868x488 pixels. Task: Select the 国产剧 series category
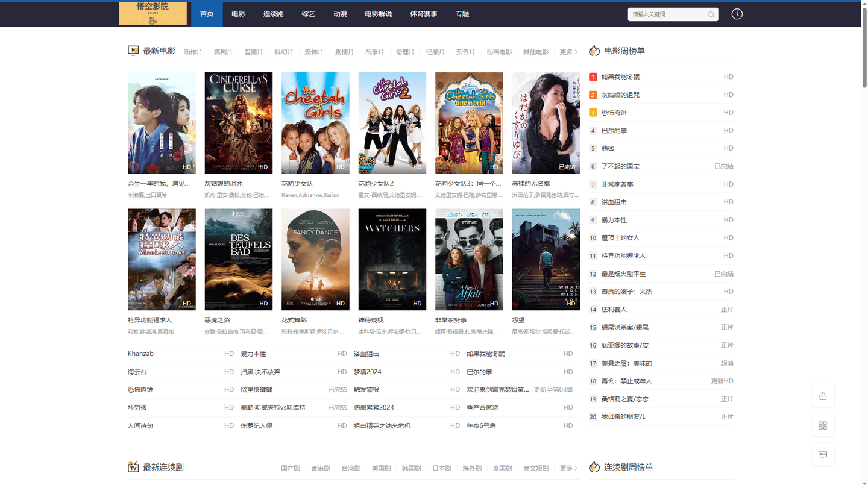pos(290,468)
